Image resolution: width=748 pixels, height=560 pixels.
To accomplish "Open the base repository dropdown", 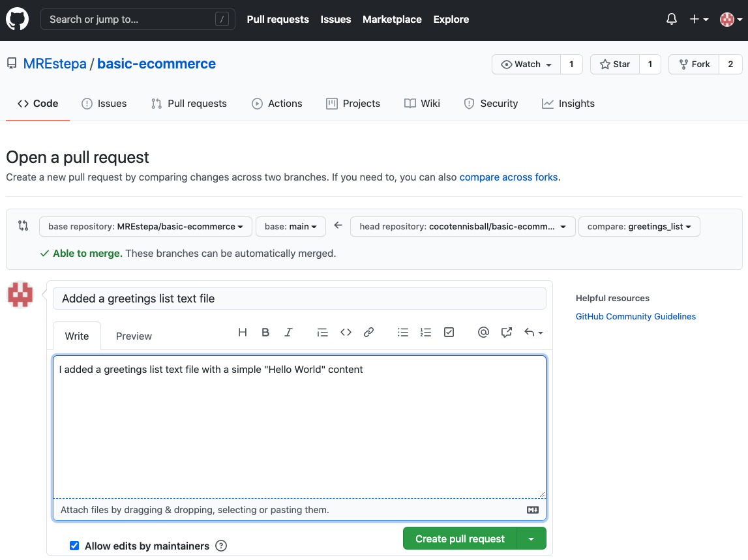I will tap(145, 227).
